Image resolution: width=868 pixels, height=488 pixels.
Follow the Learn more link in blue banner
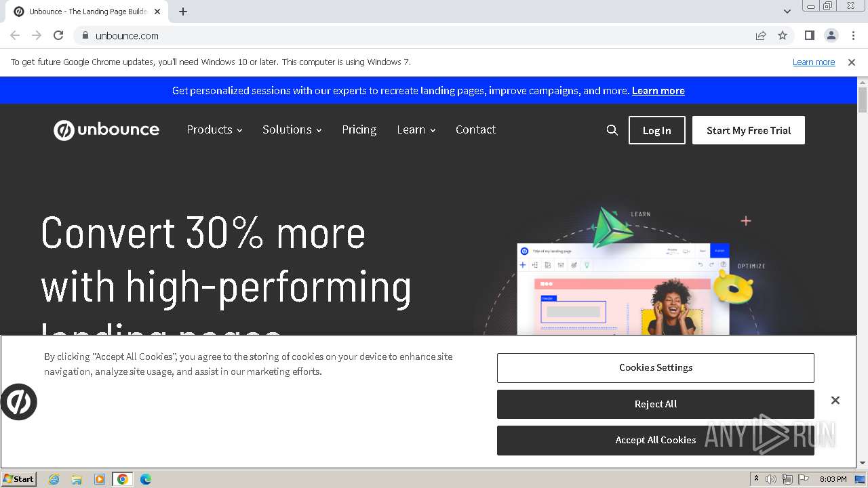(x=658, y=91)
